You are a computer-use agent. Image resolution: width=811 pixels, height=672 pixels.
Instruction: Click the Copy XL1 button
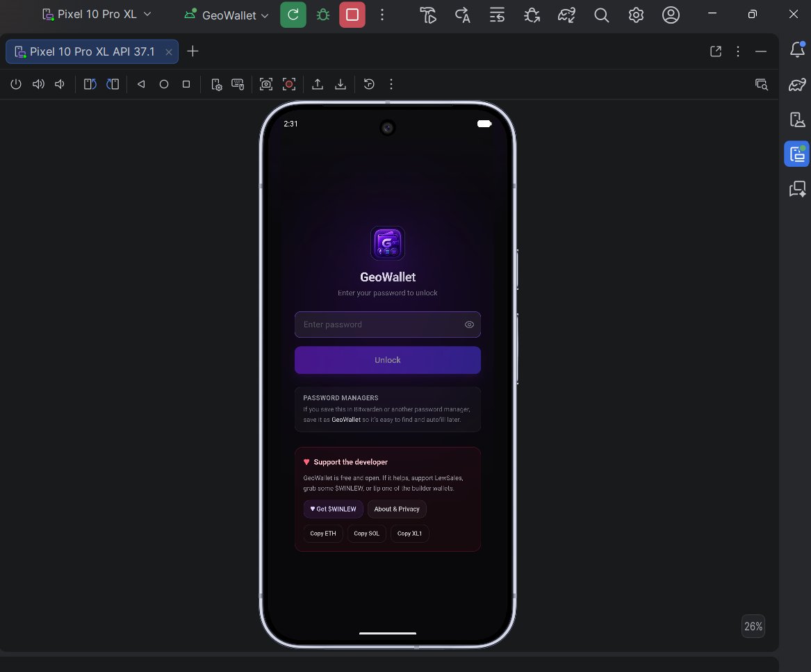pos(409,533)
